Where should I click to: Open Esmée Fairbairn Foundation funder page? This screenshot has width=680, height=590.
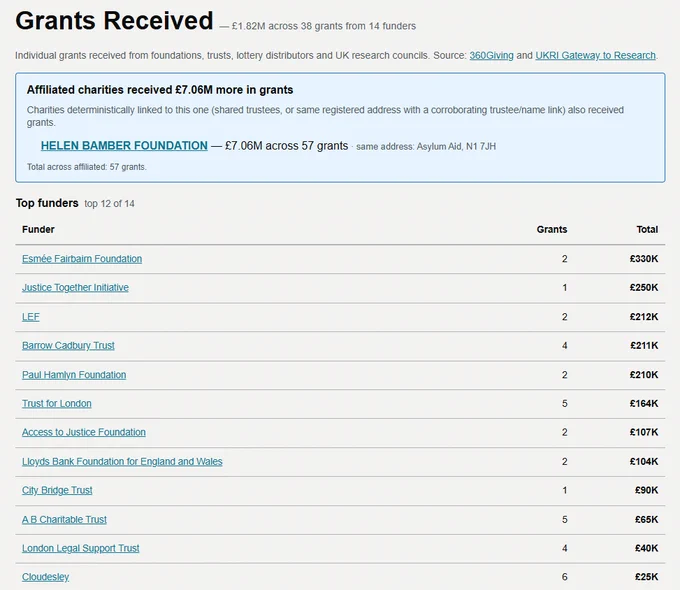(x=82, y=259)
